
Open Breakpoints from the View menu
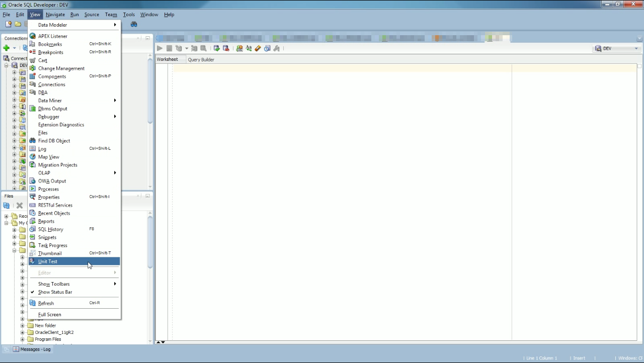click(x=74, y=52)
